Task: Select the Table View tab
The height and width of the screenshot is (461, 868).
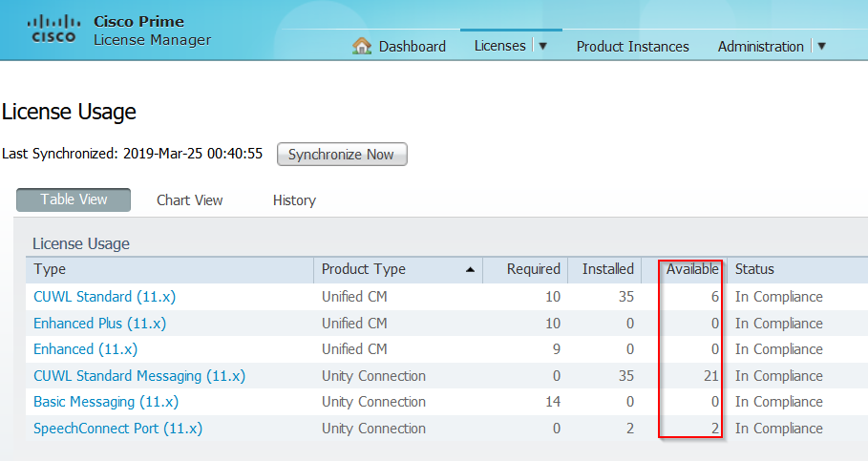Action: pyautogui.click(x=74, y=199)
